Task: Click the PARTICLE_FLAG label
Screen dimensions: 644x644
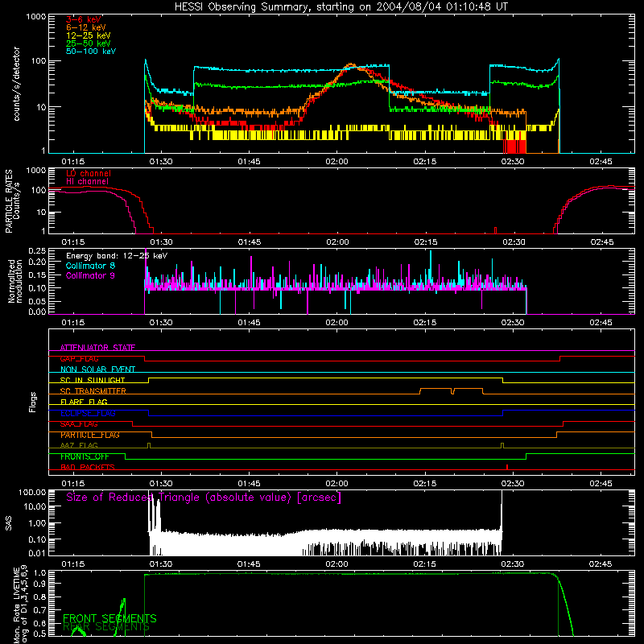Action: pyautogui.click(x=90, y=435)
